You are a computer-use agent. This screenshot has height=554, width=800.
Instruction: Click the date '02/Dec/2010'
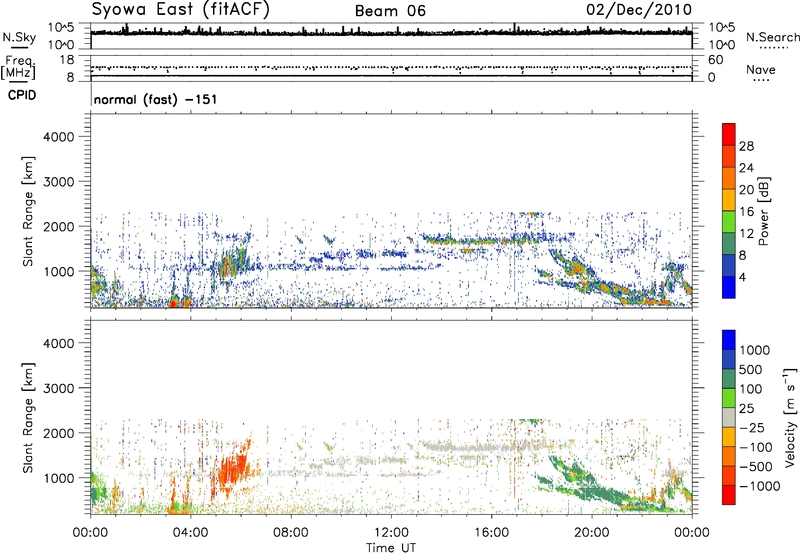tap(639, 10)
